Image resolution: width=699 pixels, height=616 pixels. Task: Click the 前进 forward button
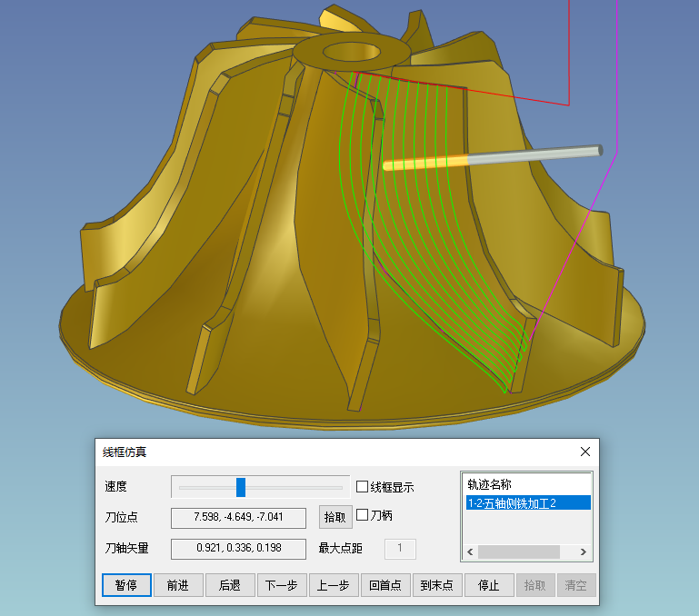click(x=177, y=585)
